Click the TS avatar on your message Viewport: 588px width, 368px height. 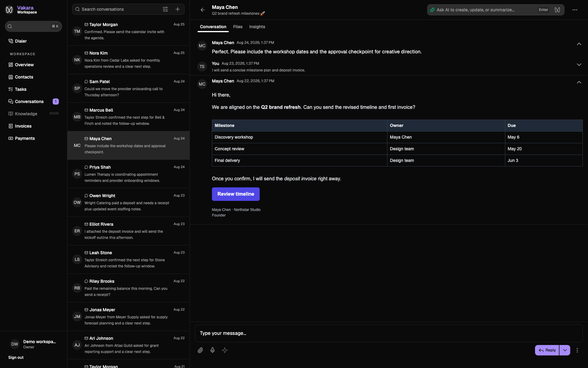(x=202, y=67)
